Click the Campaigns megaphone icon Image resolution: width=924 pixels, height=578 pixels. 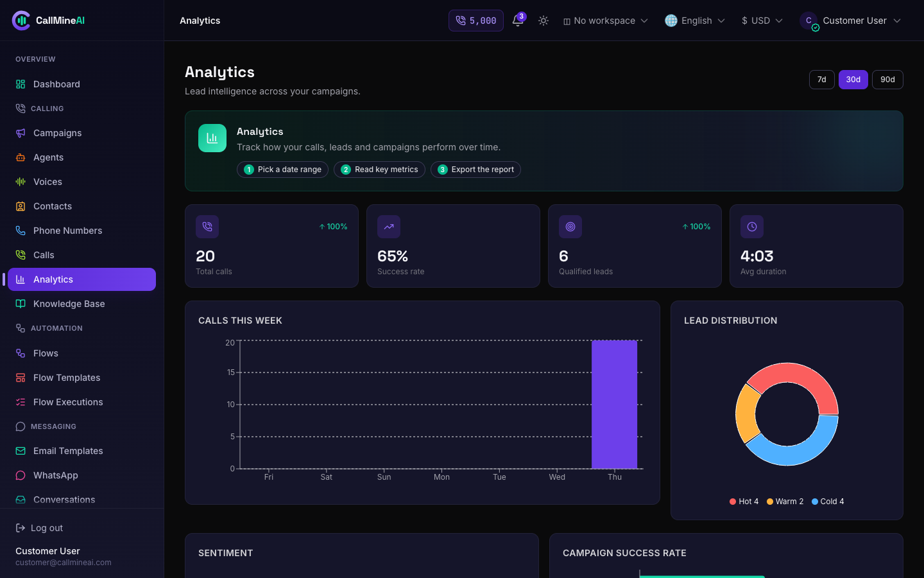pyautogui.click(x=21, y=133)
